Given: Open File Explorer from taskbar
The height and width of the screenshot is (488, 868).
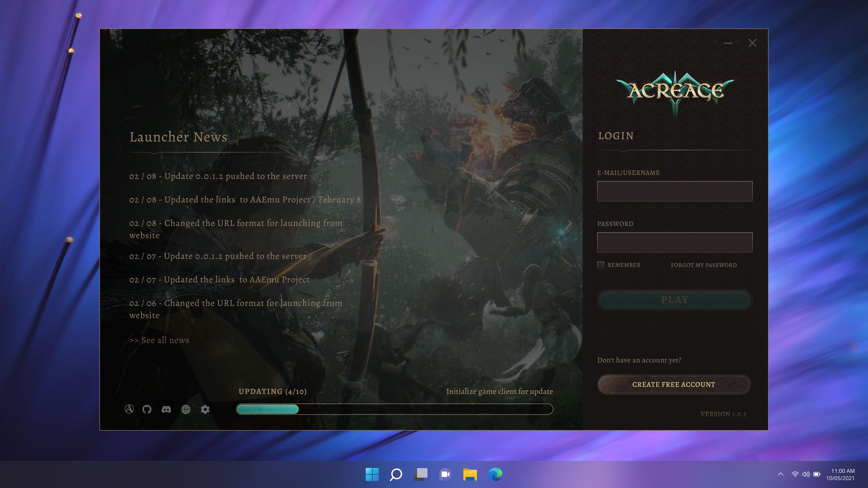Looking at the screenshot, I should tap(470, 474).
